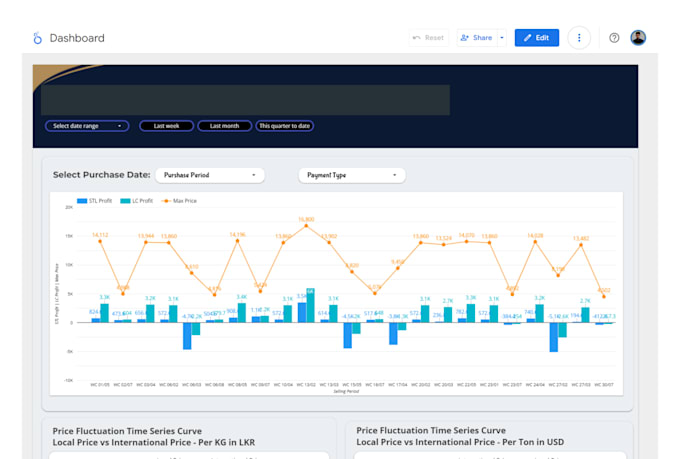Click the Per KG in LKR chart title

pos(154,437)
